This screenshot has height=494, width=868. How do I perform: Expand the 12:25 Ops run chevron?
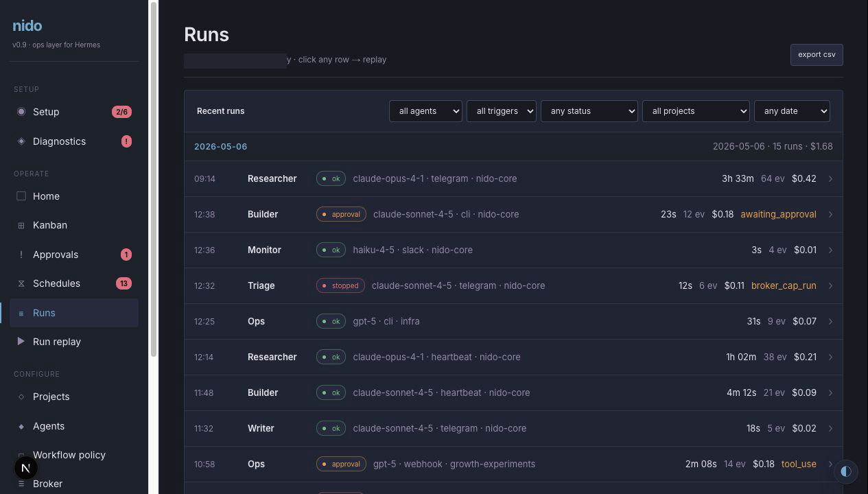click(x=830, y=321)
